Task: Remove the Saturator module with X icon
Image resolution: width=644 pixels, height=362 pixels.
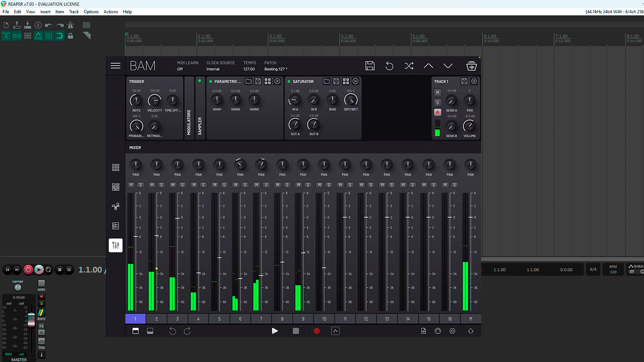Action: tap(355, 82)
